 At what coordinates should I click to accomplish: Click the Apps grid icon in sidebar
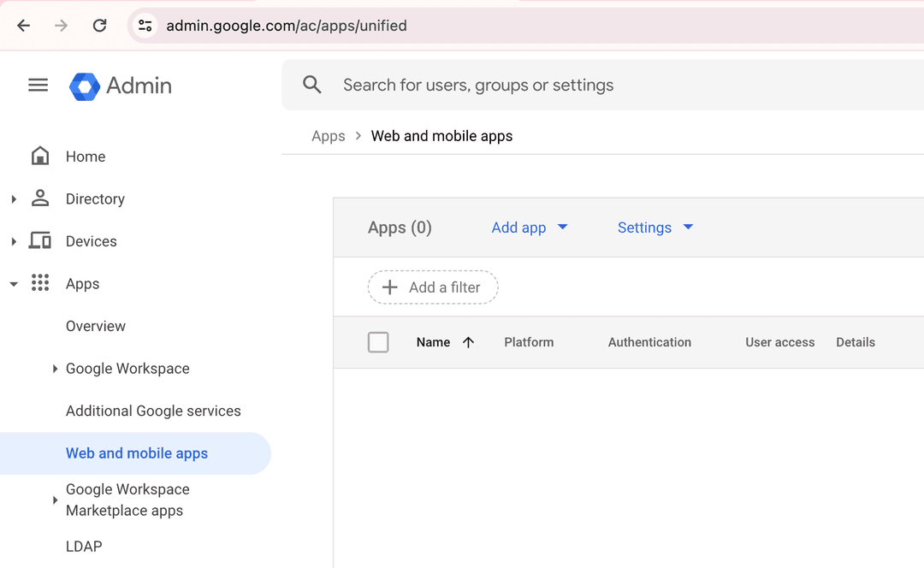click(39, 283)
